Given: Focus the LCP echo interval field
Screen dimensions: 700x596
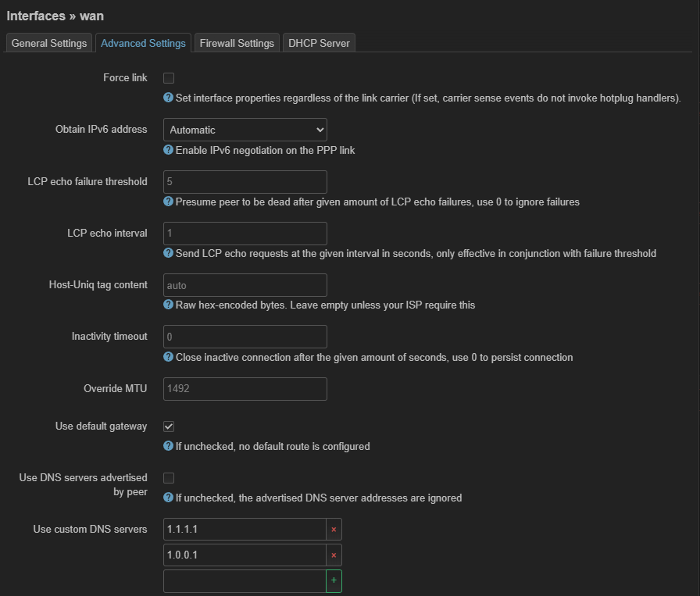Looking at the screenshot, I should pyautogui.click(x=245, y=234).
